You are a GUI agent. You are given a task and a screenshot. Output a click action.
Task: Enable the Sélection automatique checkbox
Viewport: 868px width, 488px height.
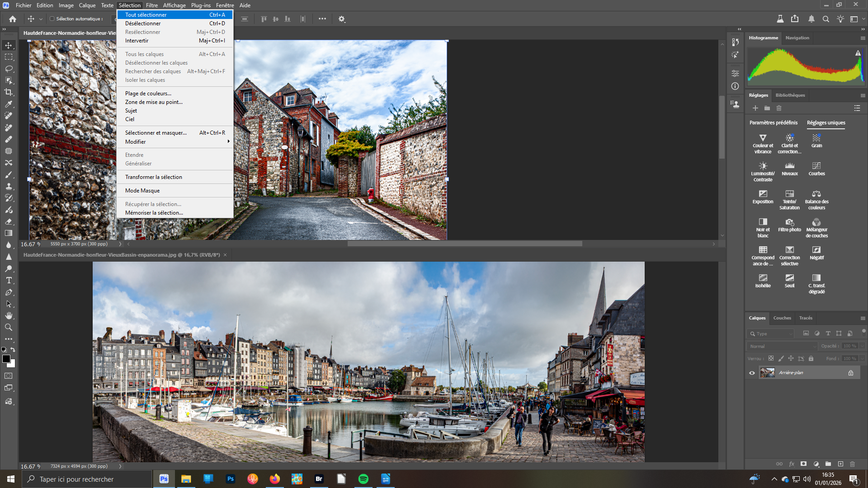[52, 19]
